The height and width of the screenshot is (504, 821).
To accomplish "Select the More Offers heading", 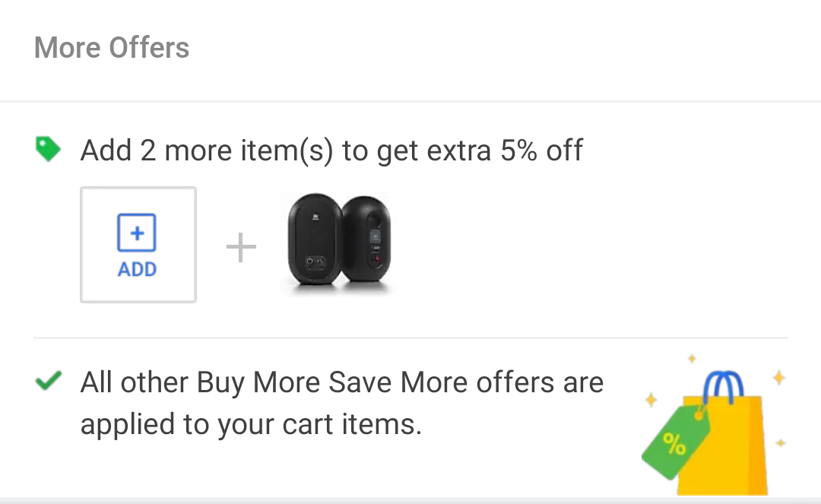I will (x=112, y=48).
